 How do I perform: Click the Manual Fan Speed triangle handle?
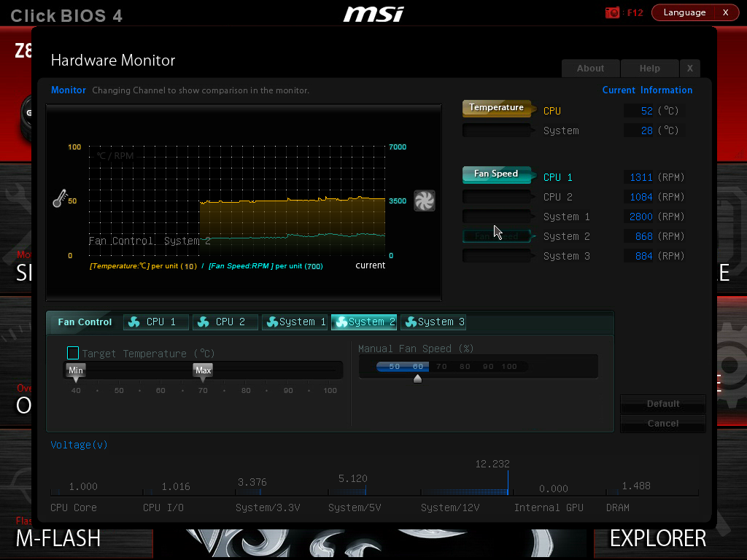point(417,378)
